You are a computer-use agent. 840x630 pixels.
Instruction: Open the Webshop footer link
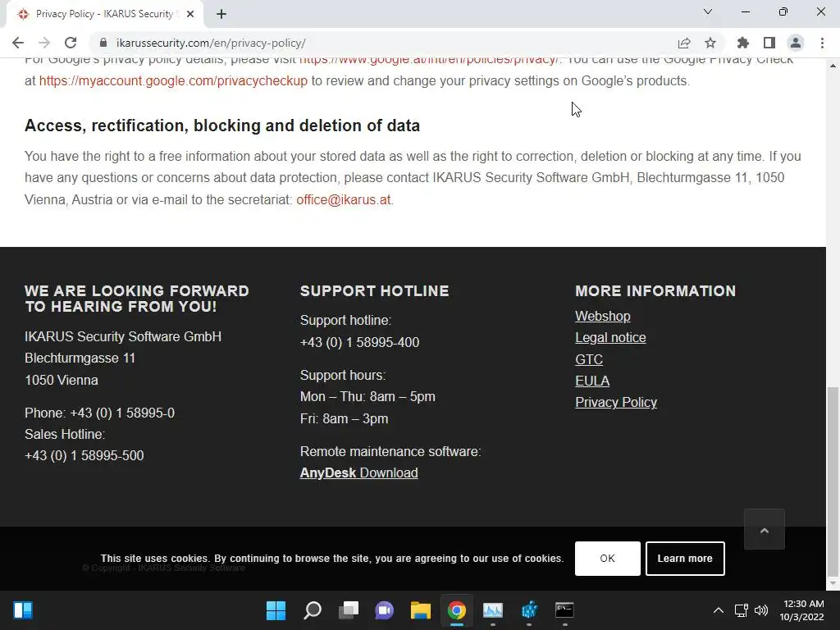pyautogui.click(x=603, y=316)
